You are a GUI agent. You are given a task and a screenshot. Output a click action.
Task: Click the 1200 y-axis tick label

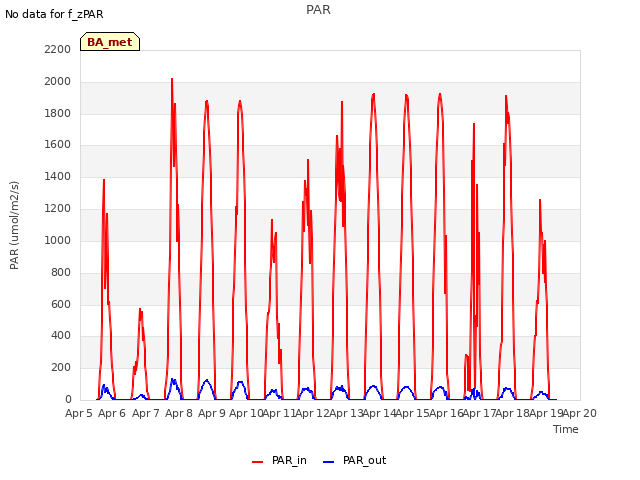pos(58,208)
